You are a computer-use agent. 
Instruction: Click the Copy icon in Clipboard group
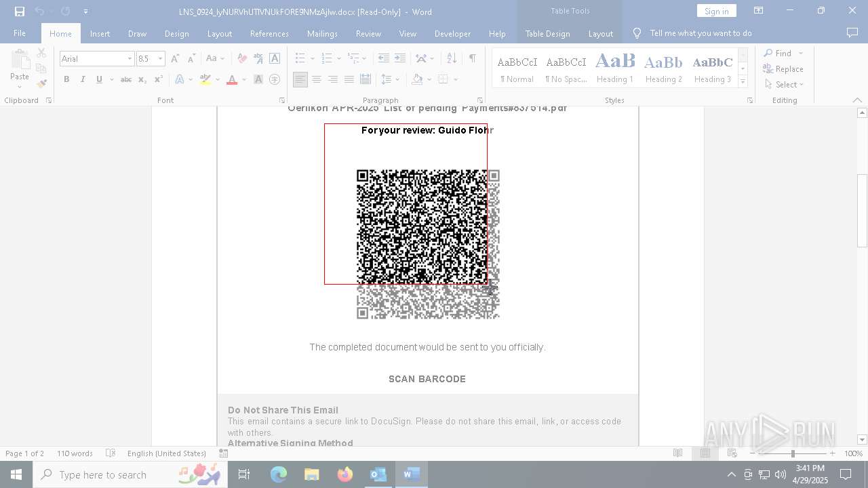pyautogui.click(x=41, y=68)
